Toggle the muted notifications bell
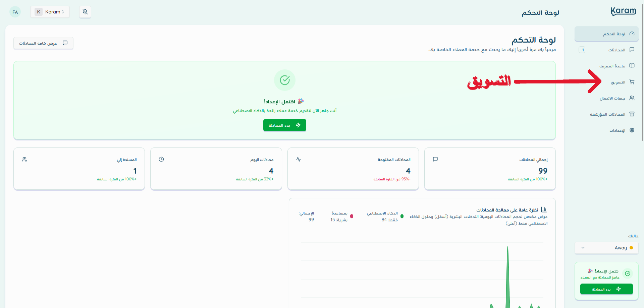Screen dimensions: 644x308 point(85,12)
